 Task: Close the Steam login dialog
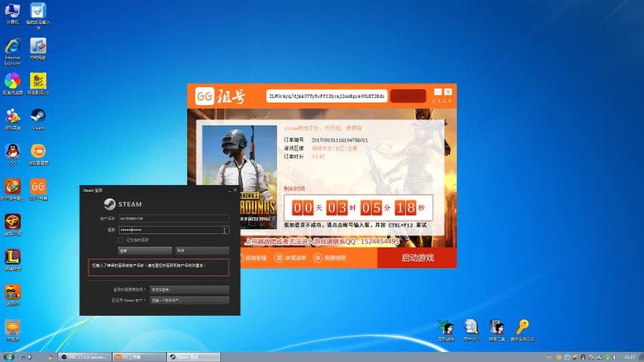click(235, 190)
